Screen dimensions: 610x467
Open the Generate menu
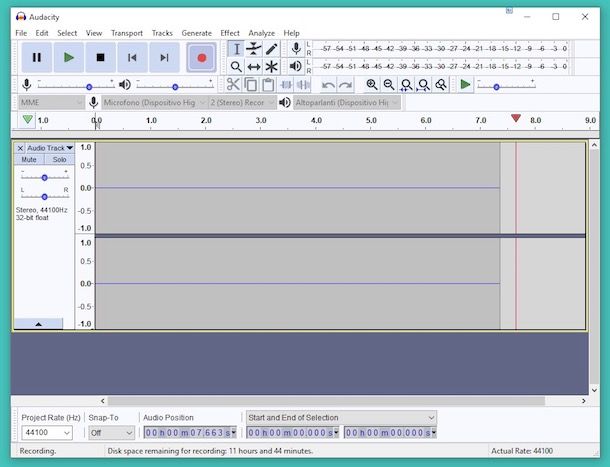click(196, 33)
